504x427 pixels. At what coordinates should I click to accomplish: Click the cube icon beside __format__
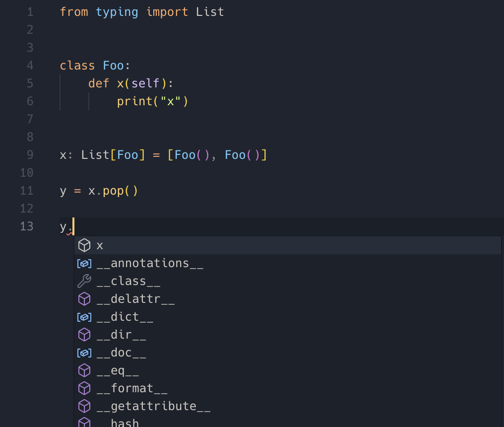tap(84, 388)
